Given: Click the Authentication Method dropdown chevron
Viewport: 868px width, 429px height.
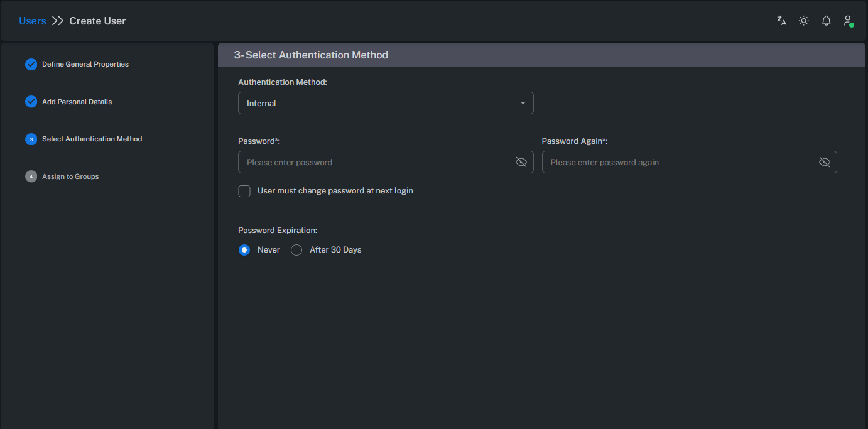Looking at the screenshot, I should (523, 102).
